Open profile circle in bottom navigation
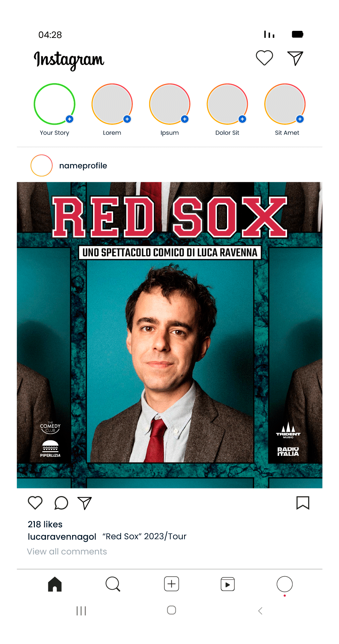This screenshot has width=339, height=644. 285,584
